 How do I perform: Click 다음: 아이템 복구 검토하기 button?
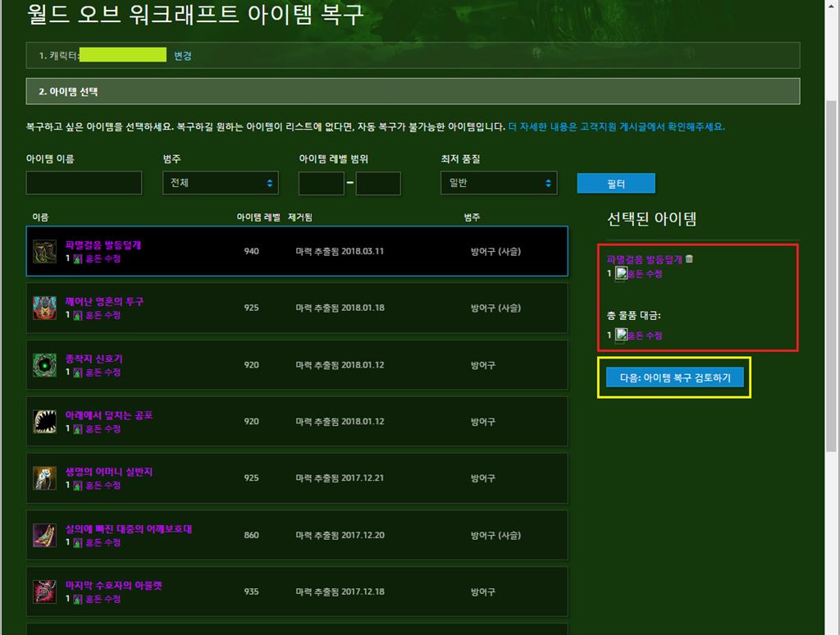[675, 377]
